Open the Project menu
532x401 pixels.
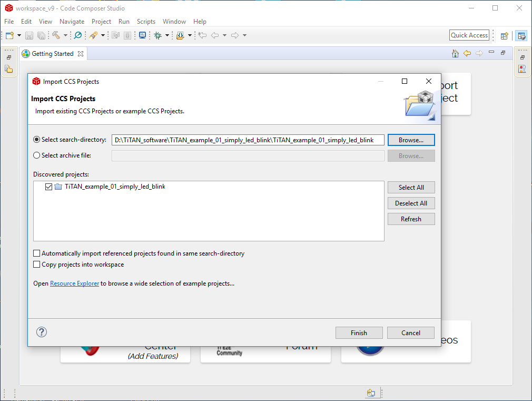(101, 22)
